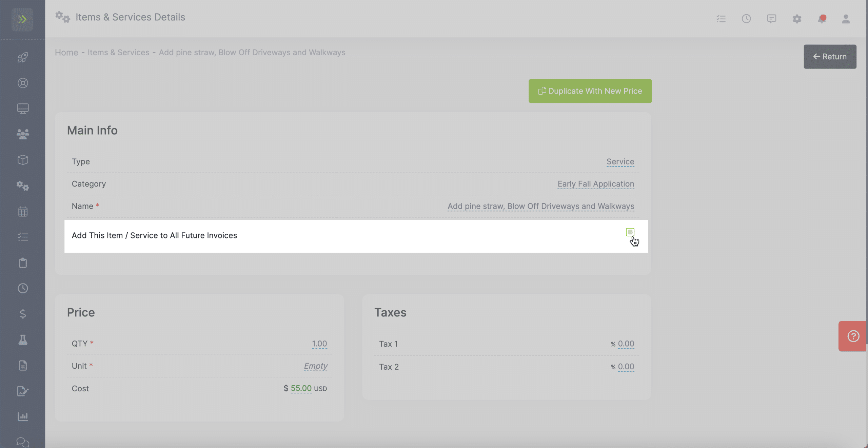Open the checklist icon in sidebar
This screenshot has width=868, height=448.
23,237
